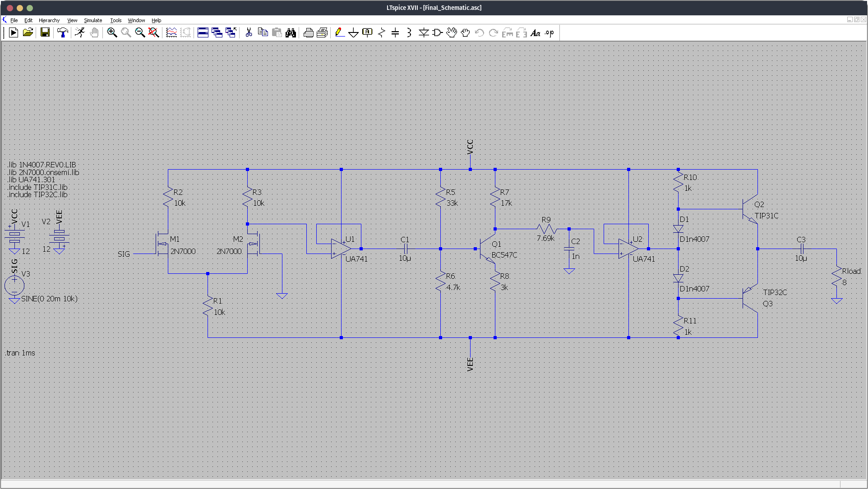Open the Tools menu
Image resolution: width=868 pixels, height=489 pixels.
click(116, 20)
